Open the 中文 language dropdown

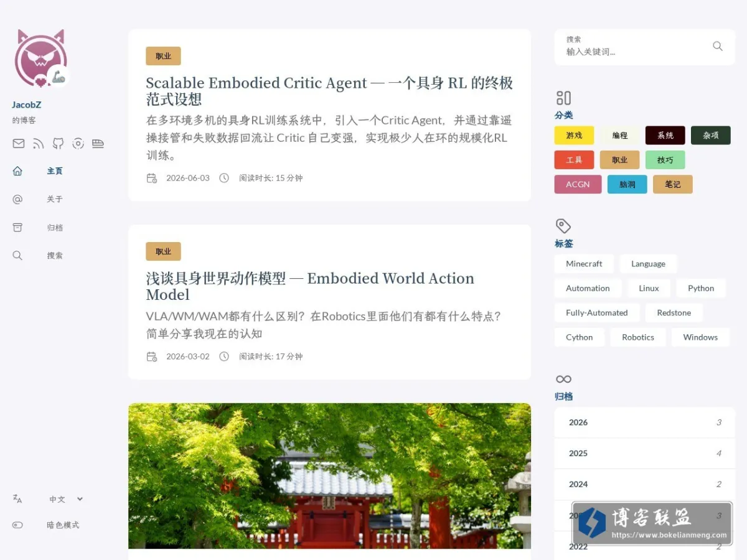coord(66,499)
